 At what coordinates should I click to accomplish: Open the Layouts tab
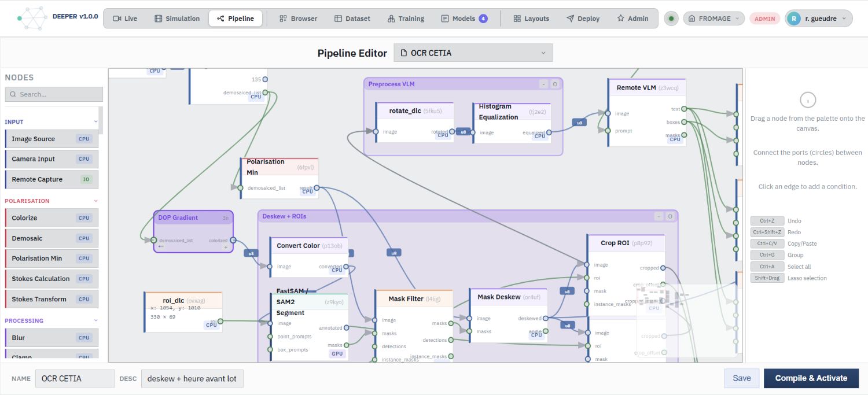(x=531, y=19)
